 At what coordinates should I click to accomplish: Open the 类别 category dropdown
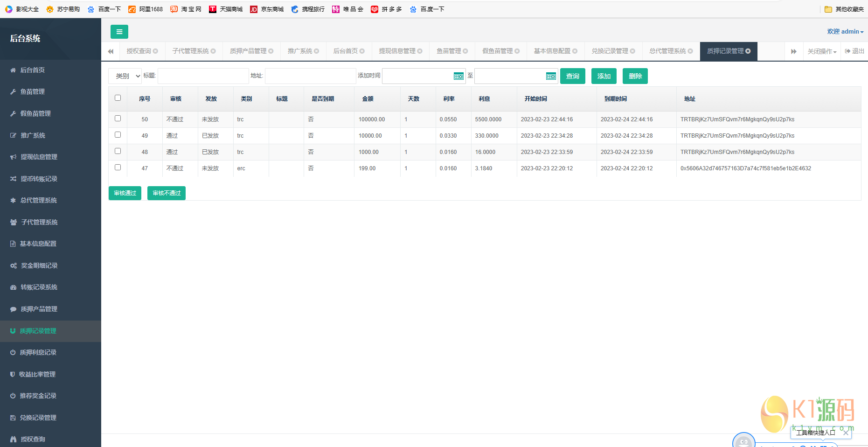pyautogui.click(x=125, y=76)
